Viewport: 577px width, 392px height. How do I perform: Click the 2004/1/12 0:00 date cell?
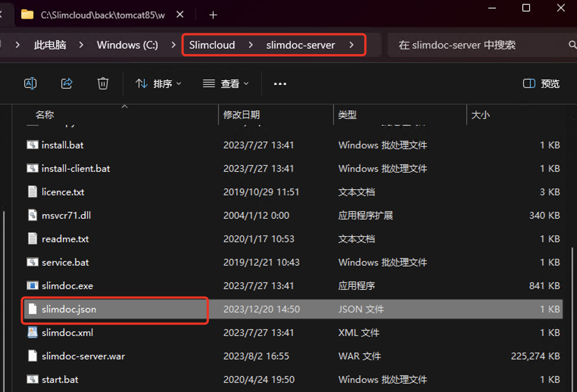pos(256,215)
